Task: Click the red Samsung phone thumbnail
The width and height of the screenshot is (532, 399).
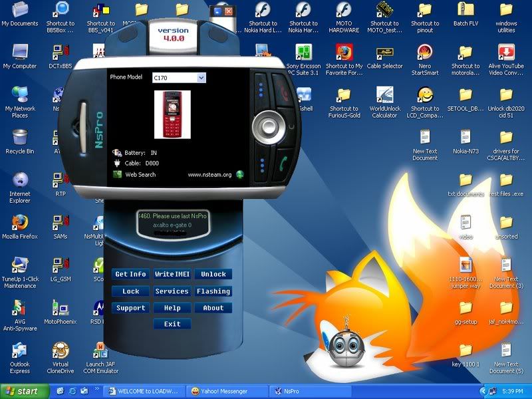Action: pyautogui.click(x=172, y=114)
